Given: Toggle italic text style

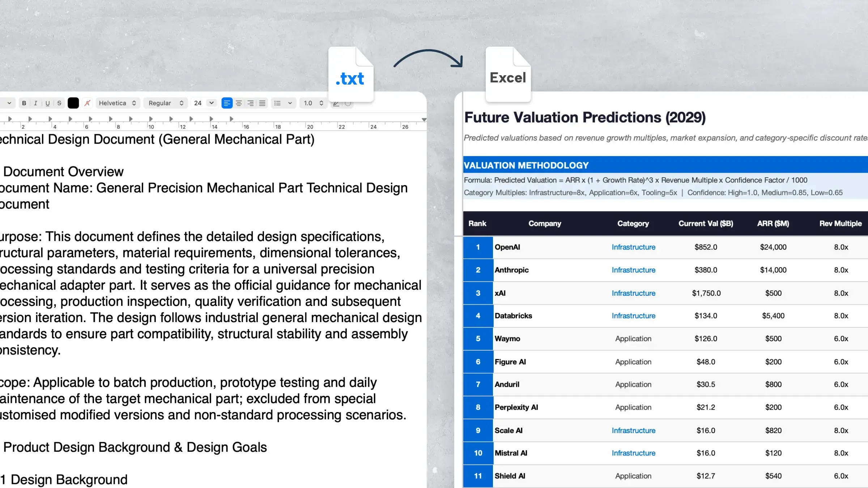Looking at the screenshot, I should click(x=35, y=103).
